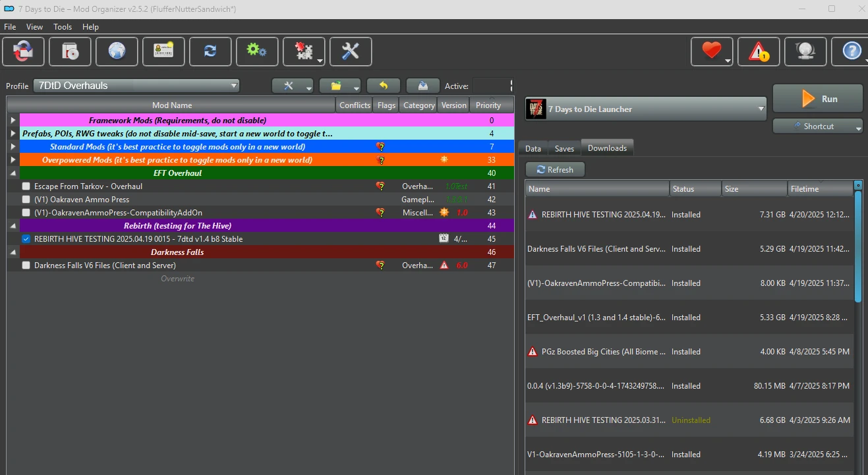Click the heart flag on Overpowered Mods row
This screenshot has width=868, height=475.
click(380, 160)
